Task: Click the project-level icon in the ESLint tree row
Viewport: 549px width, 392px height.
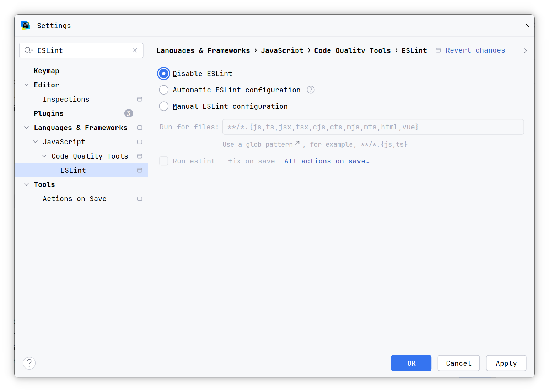Action: (x=140, y=170)
